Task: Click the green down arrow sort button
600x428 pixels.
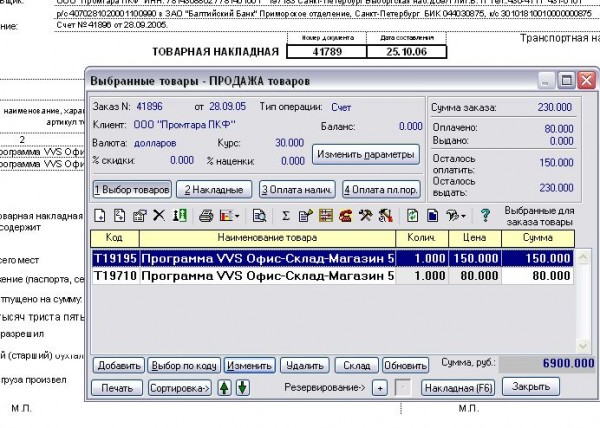Action: [242, 387]
